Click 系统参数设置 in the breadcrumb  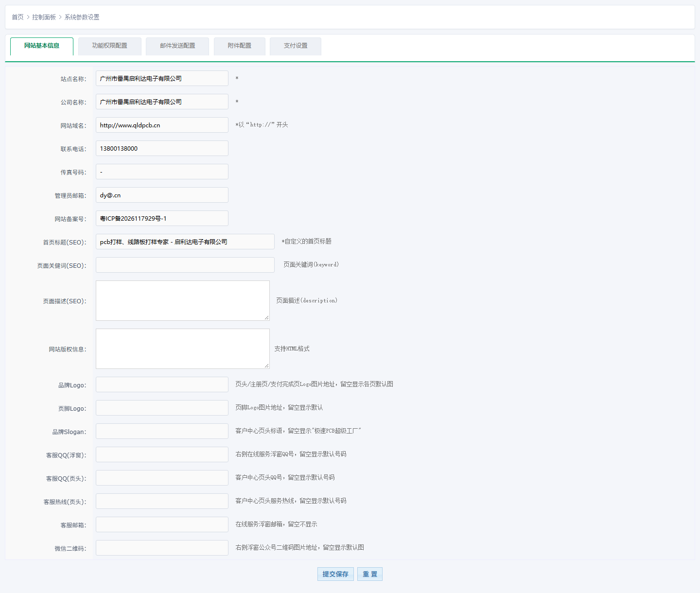(x=82, y=17)
